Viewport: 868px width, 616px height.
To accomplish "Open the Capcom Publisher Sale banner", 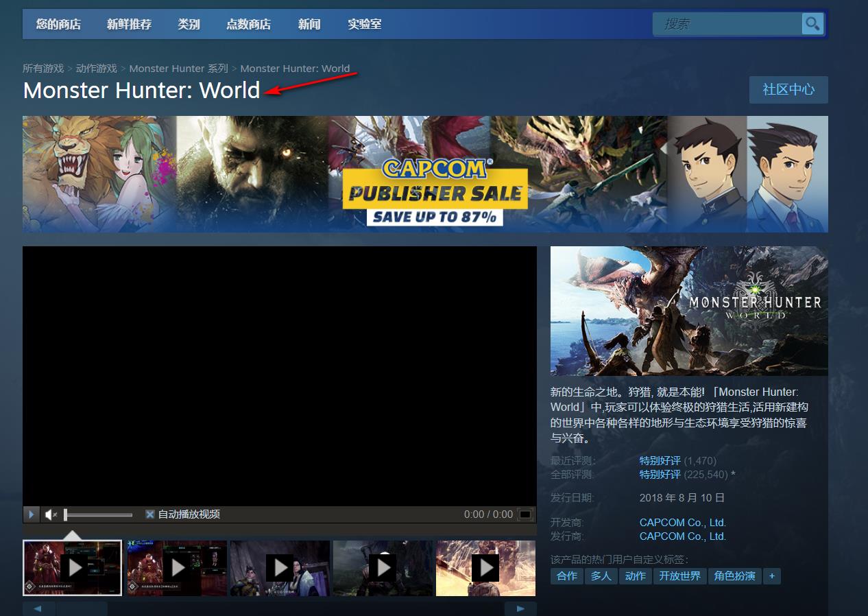I will pos(425,174).
